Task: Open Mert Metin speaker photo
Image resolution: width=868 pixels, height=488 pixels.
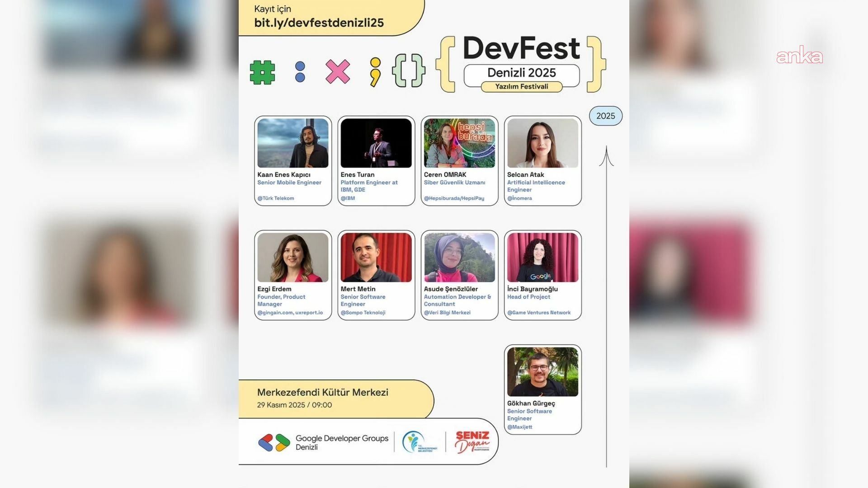Action: click(x=376, y=258)
